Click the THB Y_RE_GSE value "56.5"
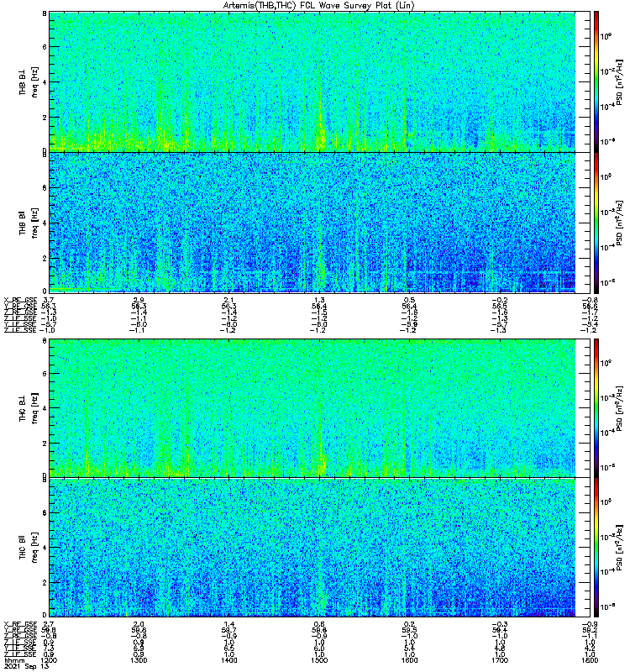This screenshot has width=630, height=672. click(500, 307)
